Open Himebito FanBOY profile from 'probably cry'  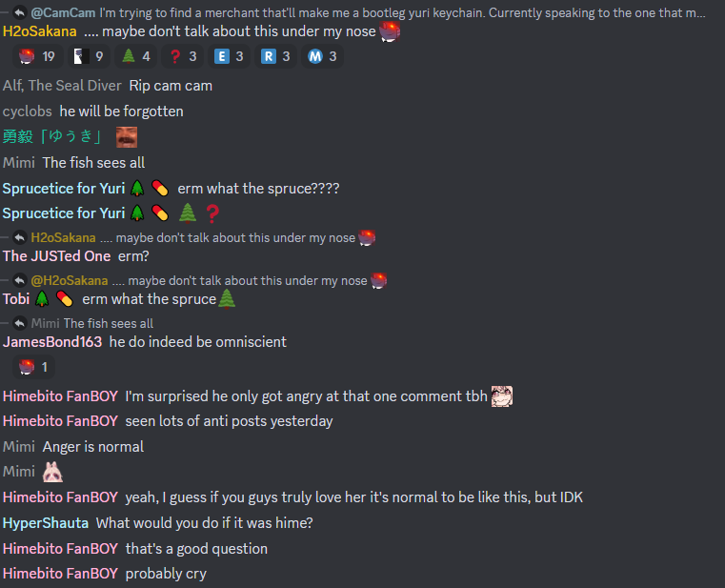pyautogui.click(x=60, y=574)
